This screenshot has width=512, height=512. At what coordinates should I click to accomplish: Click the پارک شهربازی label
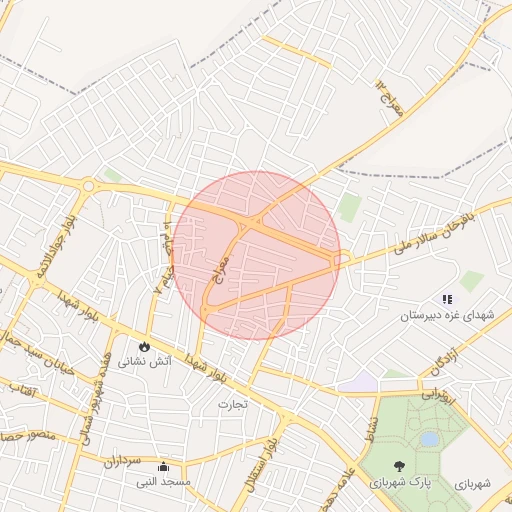(x=399, y=482)
